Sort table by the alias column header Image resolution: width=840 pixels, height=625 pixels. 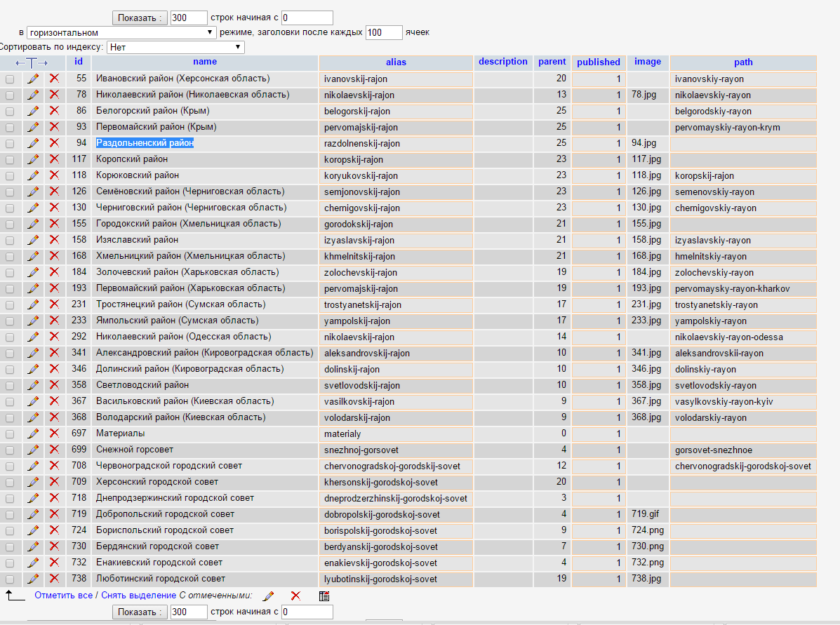[396, 62]
